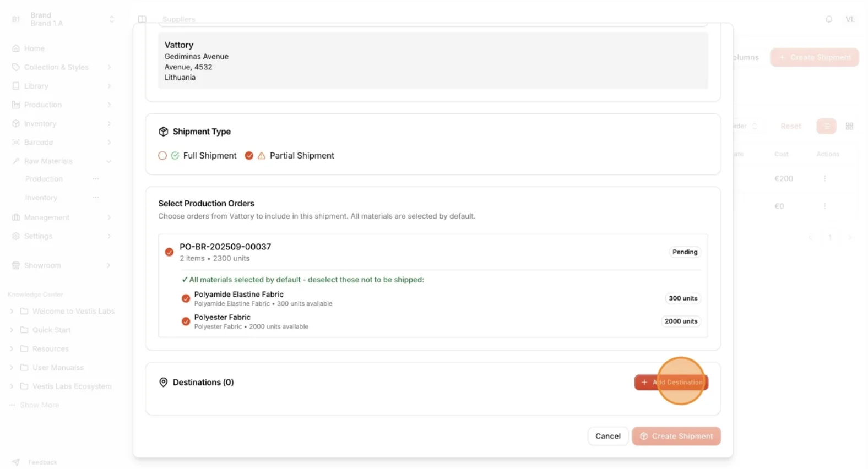Viewport: 868px width, 469px height.
Task: Click the Settings gear icon
Action: tap(16, 236)
